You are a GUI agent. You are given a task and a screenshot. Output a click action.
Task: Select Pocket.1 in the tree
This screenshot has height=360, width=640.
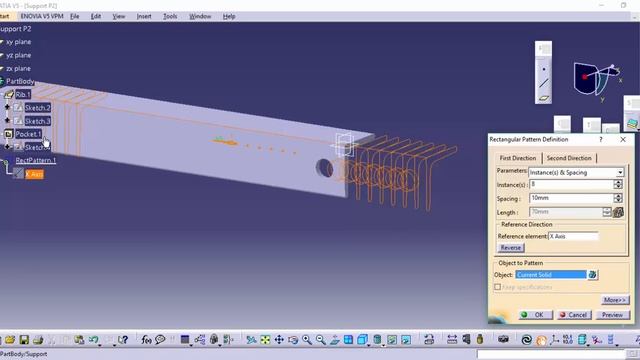tap(28, 134)
